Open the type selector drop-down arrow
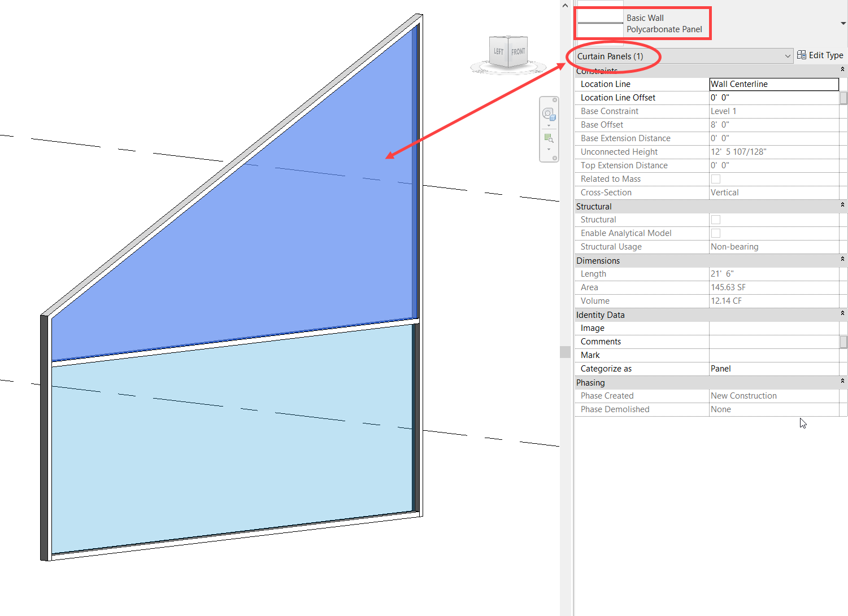The height and width of the screenshot is (616, 848). tap(842, 23)
